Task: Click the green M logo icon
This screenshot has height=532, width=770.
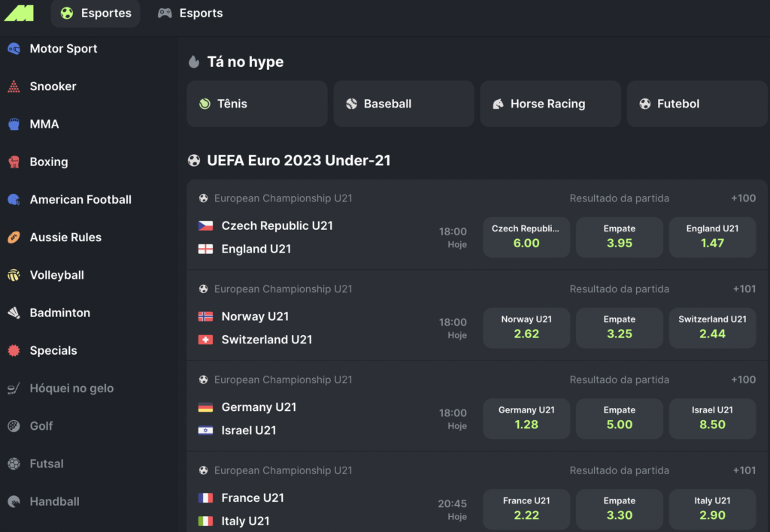Action: point(19,13)
